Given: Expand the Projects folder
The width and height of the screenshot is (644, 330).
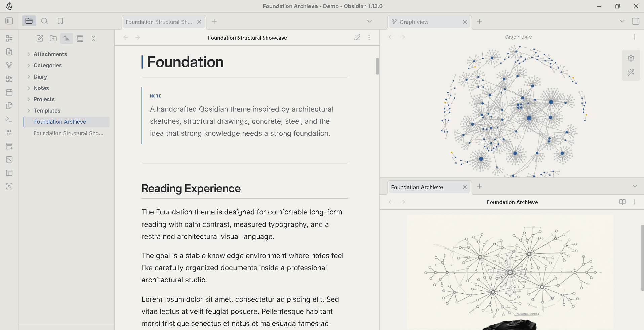Looking at the screenshot, I should pos(29,99).
